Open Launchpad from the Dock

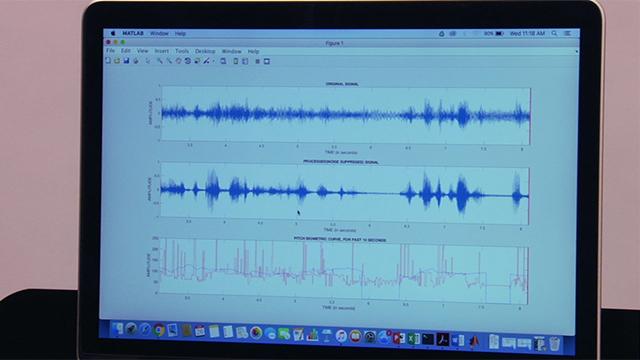(131, 329)
